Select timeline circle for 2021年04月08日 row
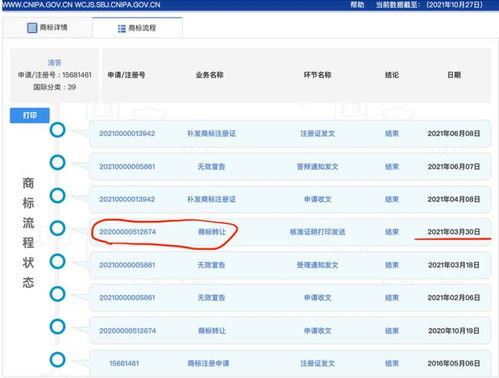The width and height of the screenshot is (499, 378). coord(57,195)
